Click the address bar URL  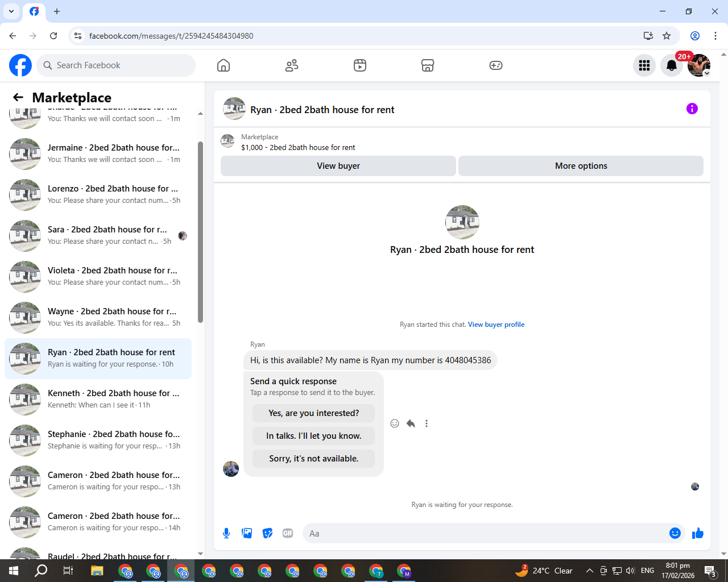pyautogui.click(x=171, y=36)
